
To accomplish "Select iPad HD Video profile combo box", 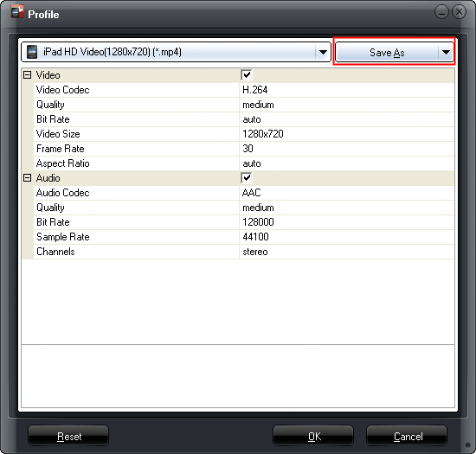I will tap(176, 52).
